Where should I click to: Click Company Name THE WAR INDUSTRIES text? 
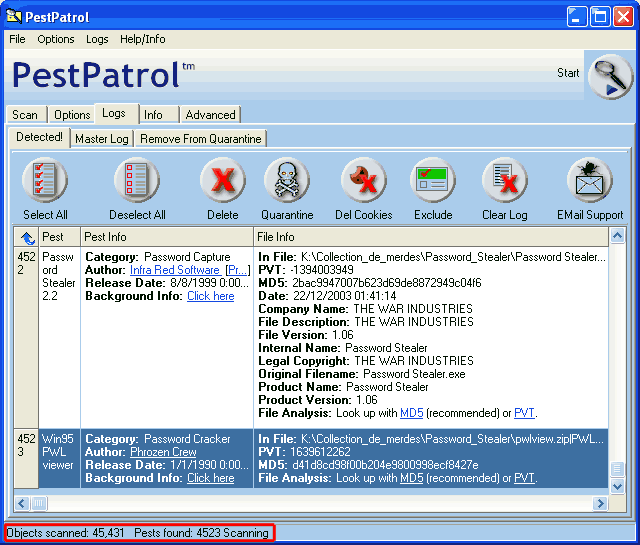(x=365, y=309)
